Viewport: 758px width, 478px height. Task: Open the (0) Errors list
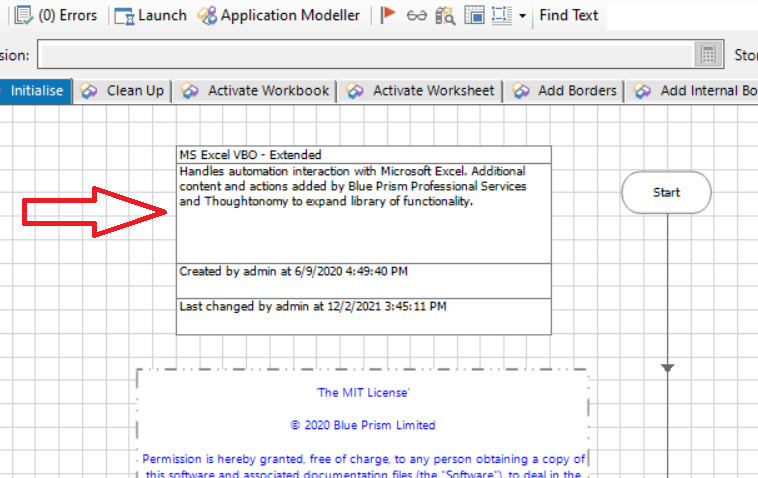[56, 15]
